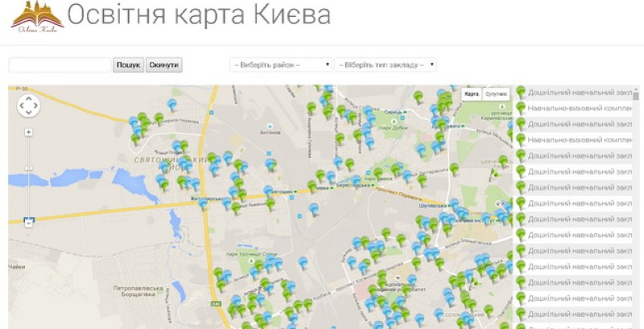
Task: Click the zoom slider handle
Action: 28,168
